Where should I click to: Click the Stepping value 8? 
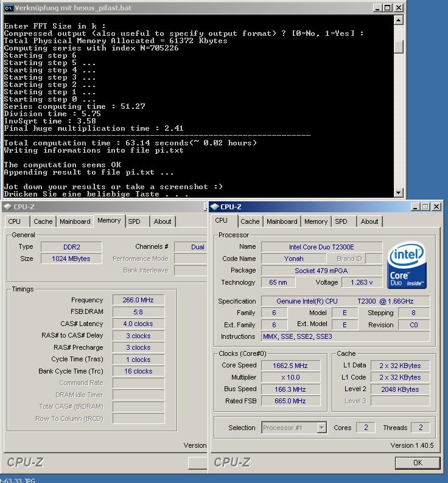click(414, 313)
